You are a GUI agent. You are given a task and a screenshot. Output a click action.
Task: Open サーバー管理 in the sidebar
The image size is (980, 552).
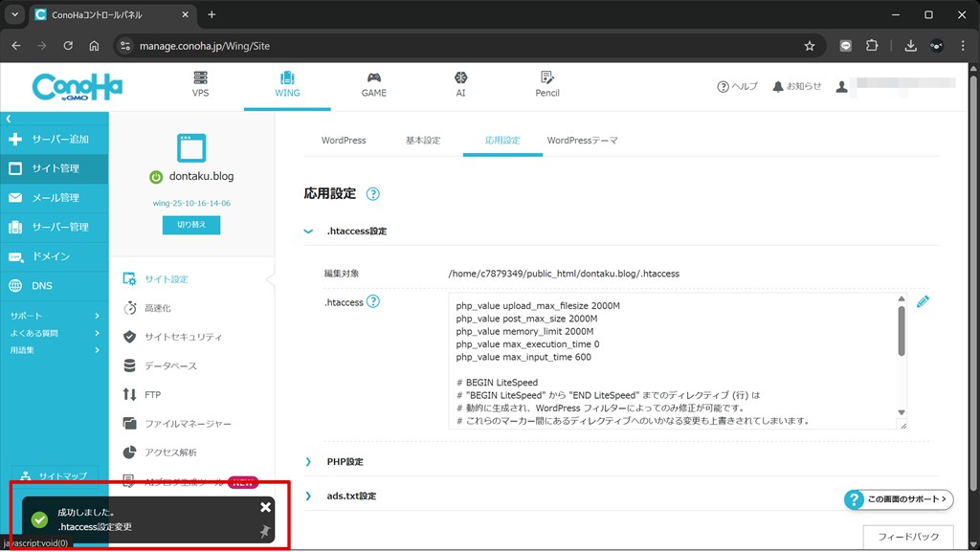[55, 227]
